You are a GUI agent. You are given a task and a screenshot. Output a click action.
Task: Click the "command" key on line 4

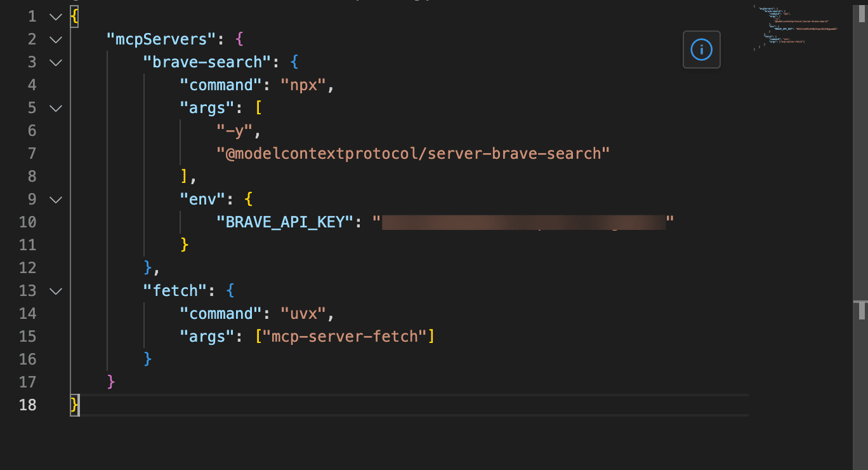point(221,85)
